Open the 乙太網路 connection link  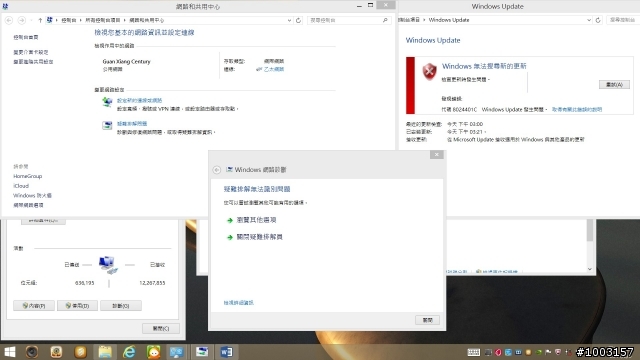(273, 69)
